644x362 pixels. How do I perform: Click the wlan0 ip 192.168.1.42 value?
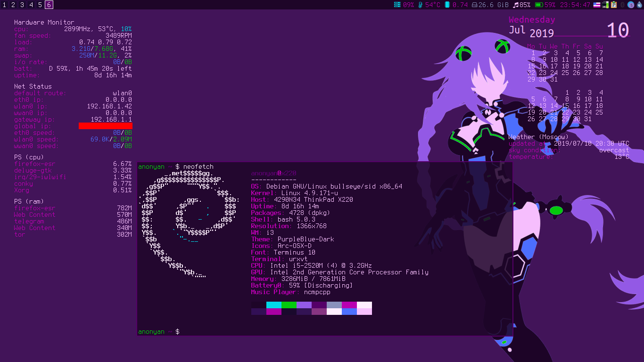(x=109, y=106)
